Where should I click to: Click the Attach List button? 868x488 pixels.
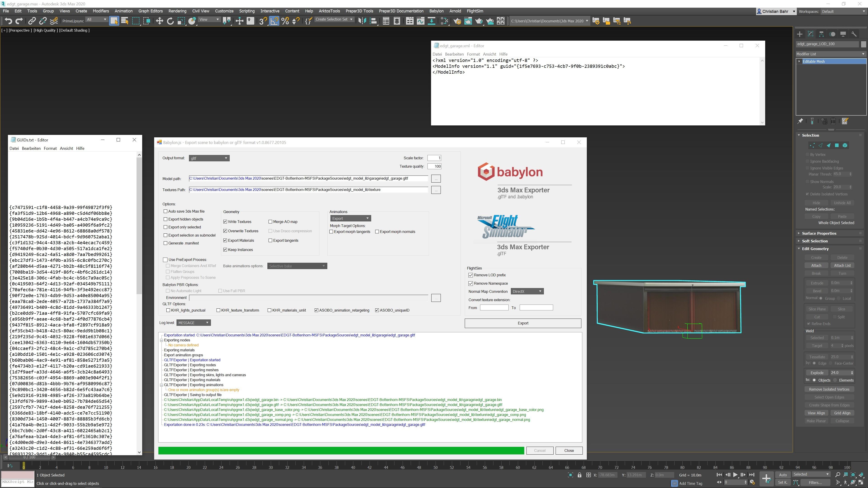tap(842, 265)
